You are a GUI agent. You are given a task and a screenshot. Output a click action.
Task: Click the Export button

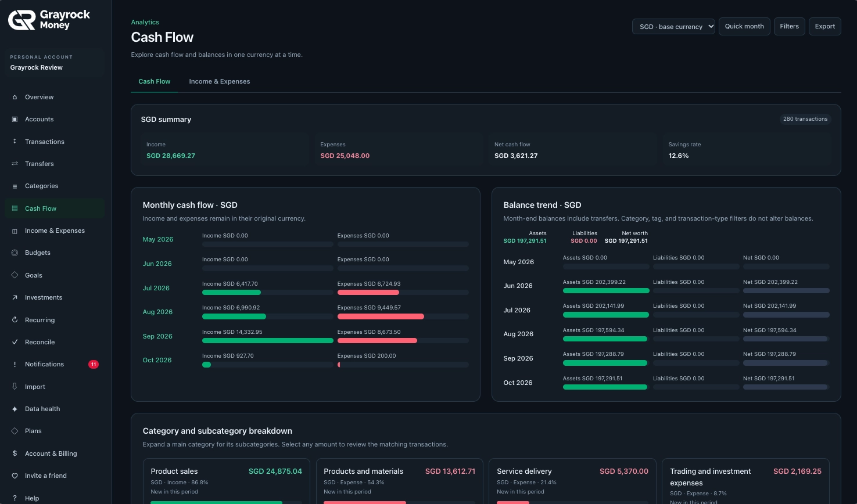click(824, 27)
